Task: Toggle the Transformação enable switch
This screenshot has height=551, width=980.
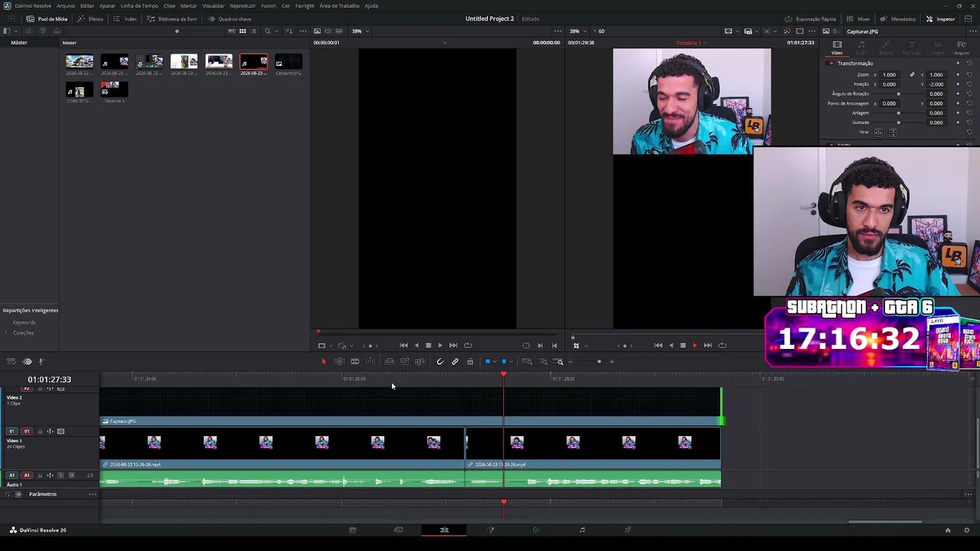Action: point(831,64)
